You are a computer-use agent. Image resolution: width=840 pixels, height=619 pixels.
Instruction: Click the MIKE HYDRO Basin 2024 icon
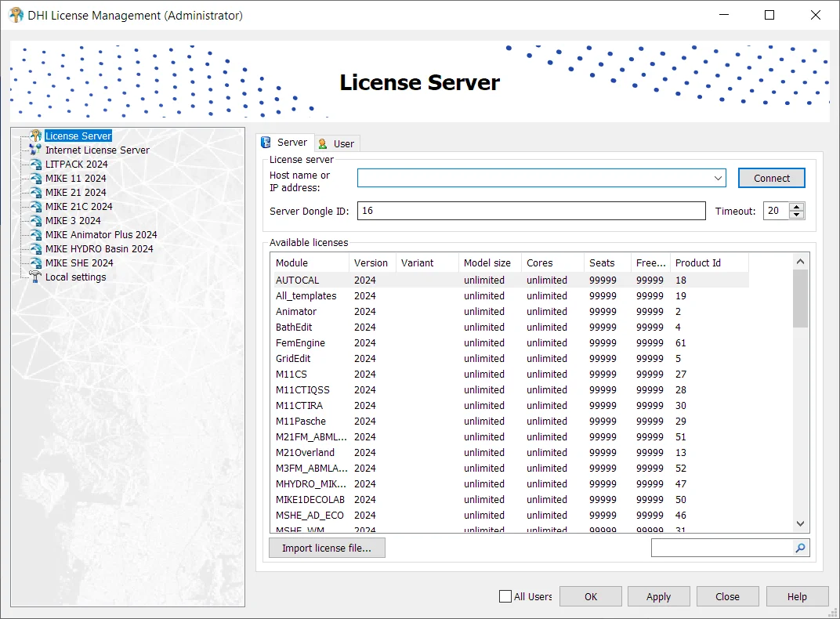[35, 248]
